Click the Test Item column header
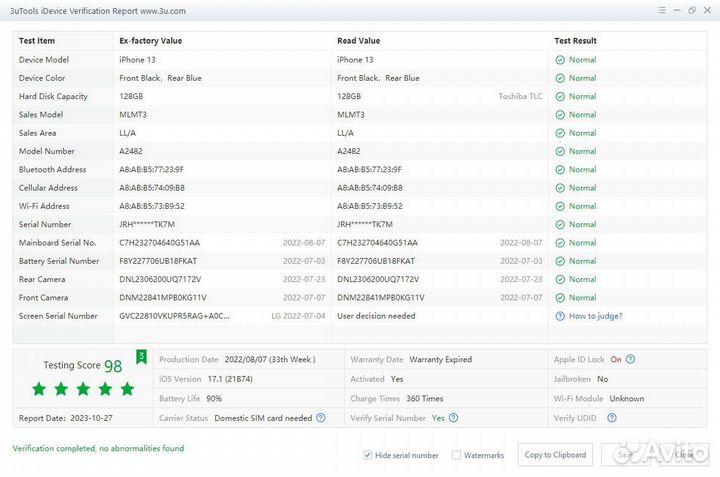The height and width of the screenshot is (477, 720). (37, 41)
